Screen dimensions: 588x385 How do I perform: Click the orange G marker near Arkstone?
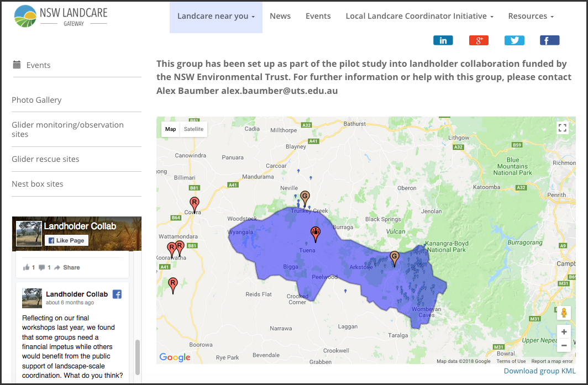(394, 259)
